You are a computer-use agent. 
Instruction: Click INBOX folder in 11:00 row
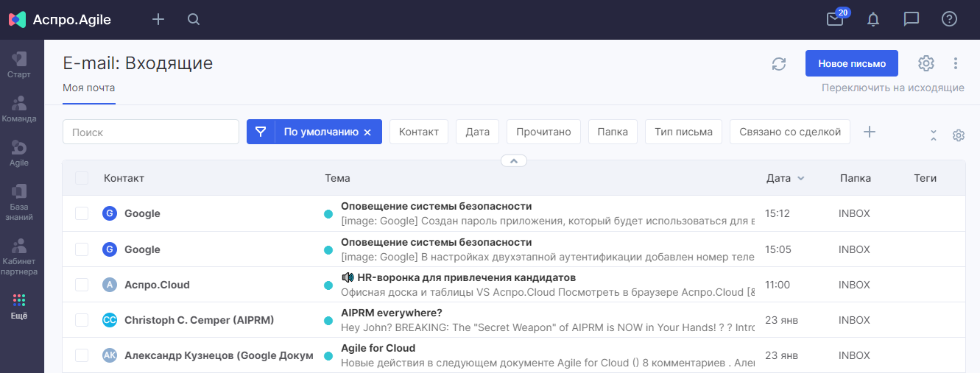(854, 285)
